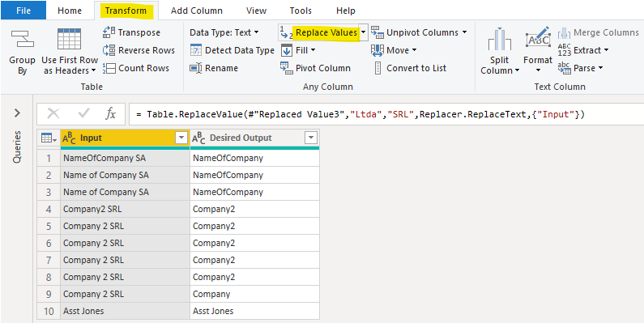Click the NameOfCompany SA cell in row 1

tap(125, 158)
